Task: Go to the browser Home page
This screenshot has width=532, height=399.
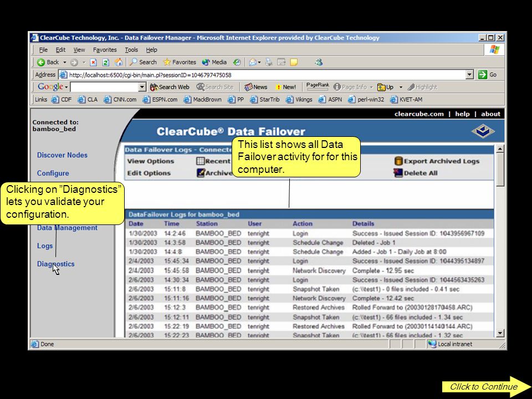Action: (x=119, y=62)
